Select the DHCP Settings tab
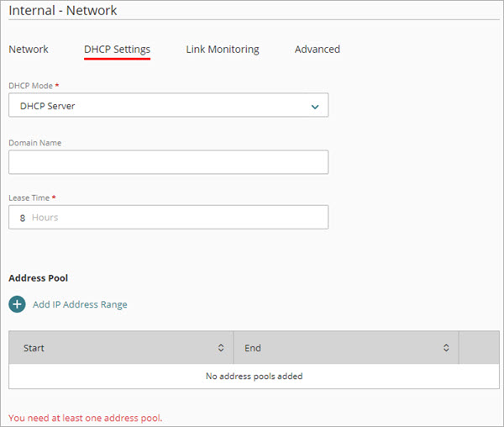Screen dimensions: 504x427 [x=117, y=50]
